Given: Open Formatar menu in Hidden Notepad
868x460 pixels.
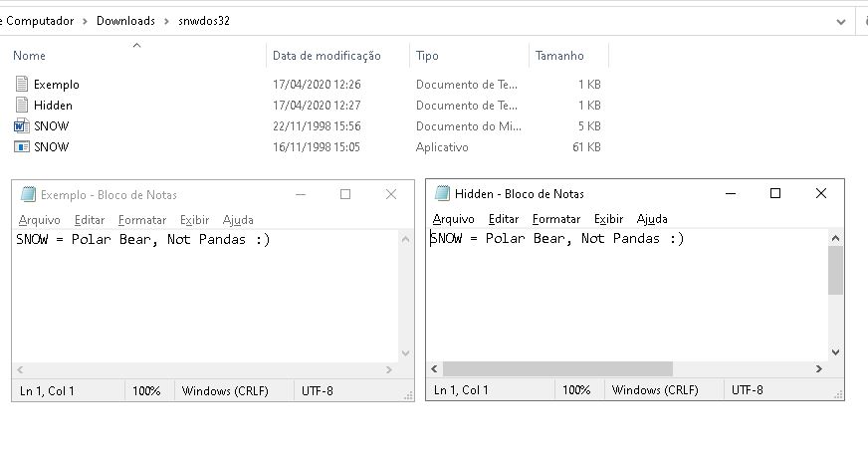Looking at the screenshot, I should [x=555, y=219].
